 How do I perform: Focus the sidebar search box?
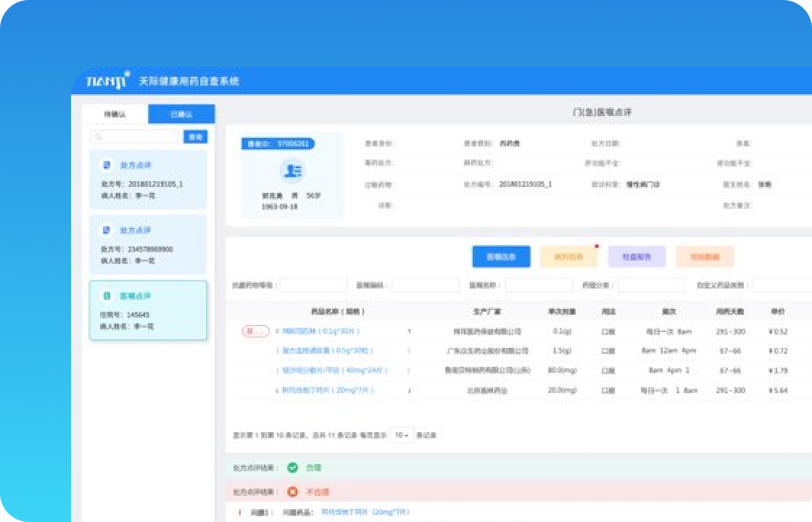pyautogui.click(x=135, y=137)
